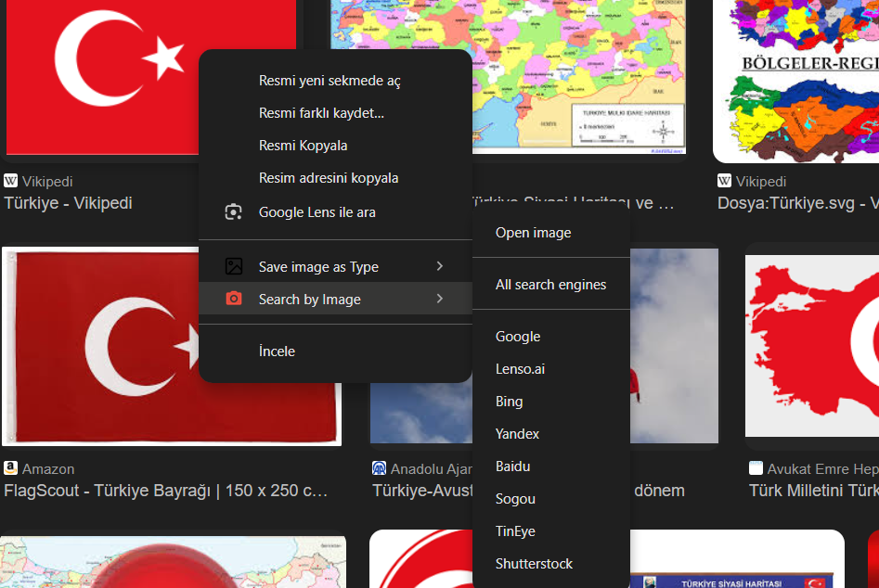Expand the Save image as Type submenu arrow
Image resolution: width=879 pixels, height=588 pixels.
[440, 266]
